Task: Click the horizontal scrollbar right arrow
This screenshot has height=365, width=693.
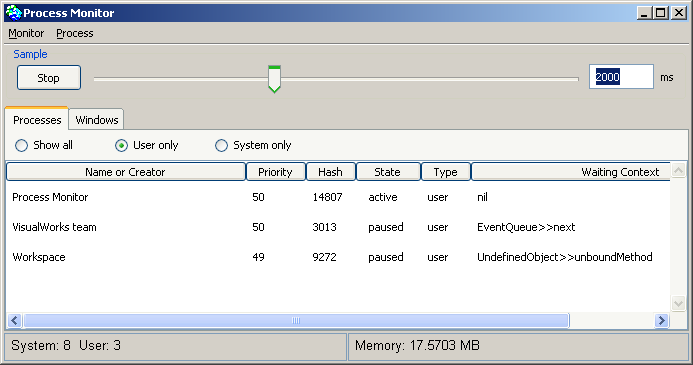Action: tap(662, 320)
